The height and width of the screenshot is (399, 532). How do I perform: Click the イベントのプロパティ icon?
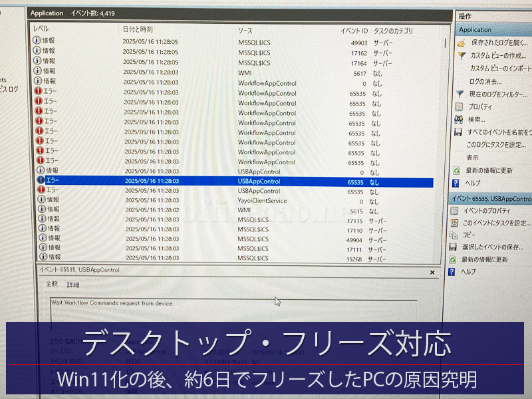pos(454,211)
